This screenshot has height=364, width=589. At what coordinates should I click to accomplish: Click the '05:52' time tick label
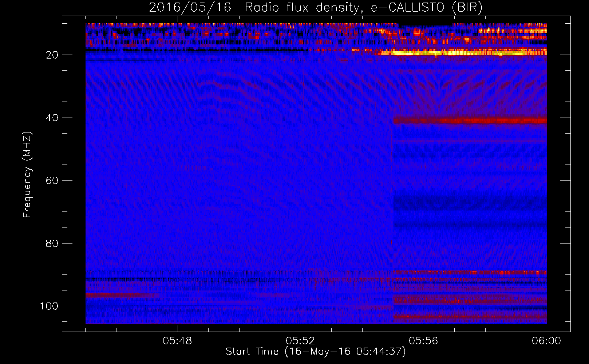click(301, 341)
